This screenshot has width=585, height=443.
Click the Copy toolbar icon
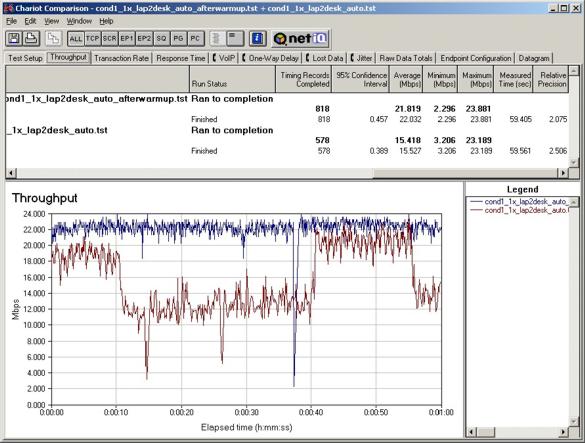coord(53,38)
